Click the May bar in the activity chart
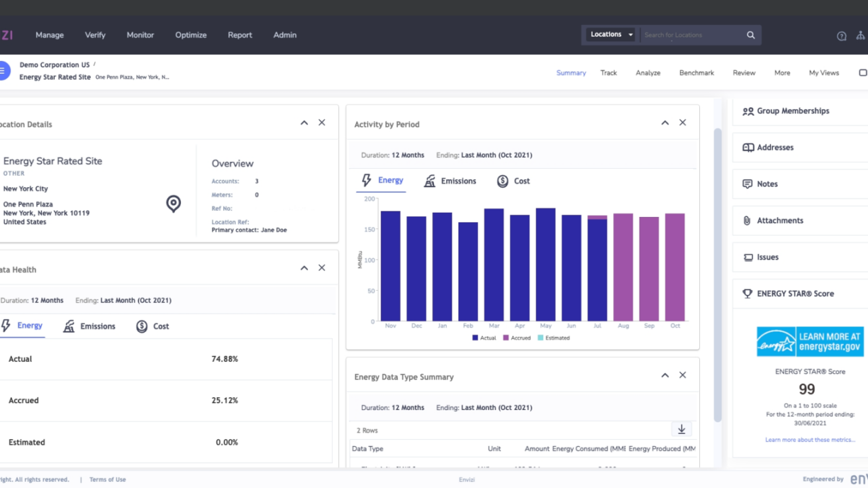This screenshot has width=868, height=488. pos(546,264)
